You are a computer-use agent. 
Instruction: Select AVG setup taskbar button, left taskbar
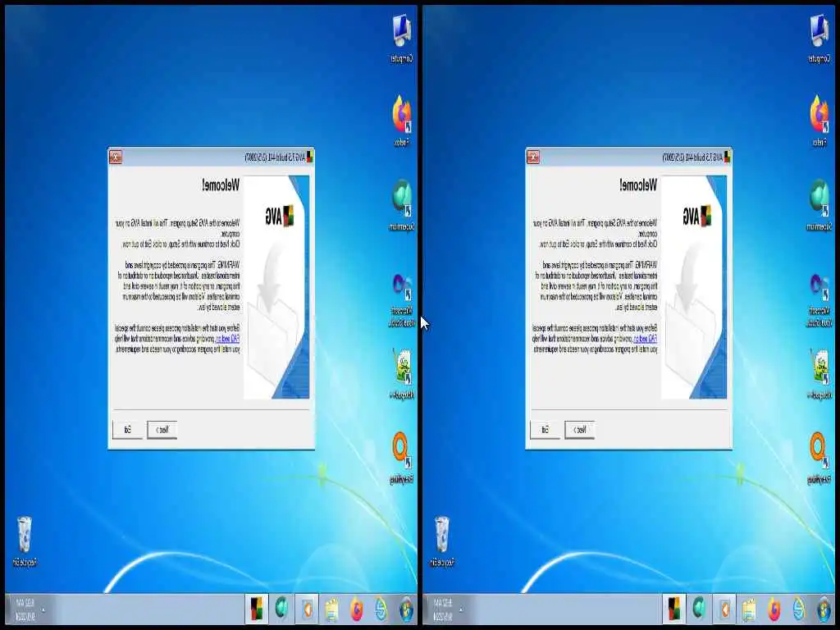click(x=257, y=609)
